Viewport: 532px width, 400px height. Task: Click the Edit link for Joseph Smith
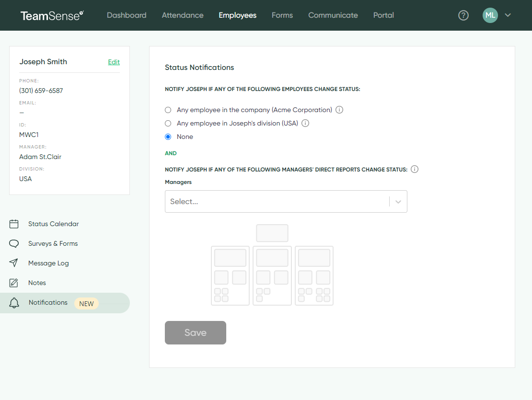114,62
